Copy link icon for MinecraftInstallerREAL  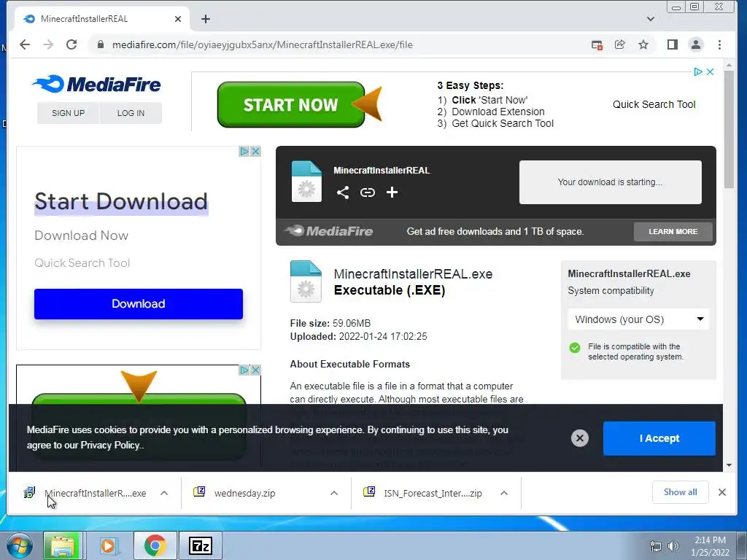point(368,192)
